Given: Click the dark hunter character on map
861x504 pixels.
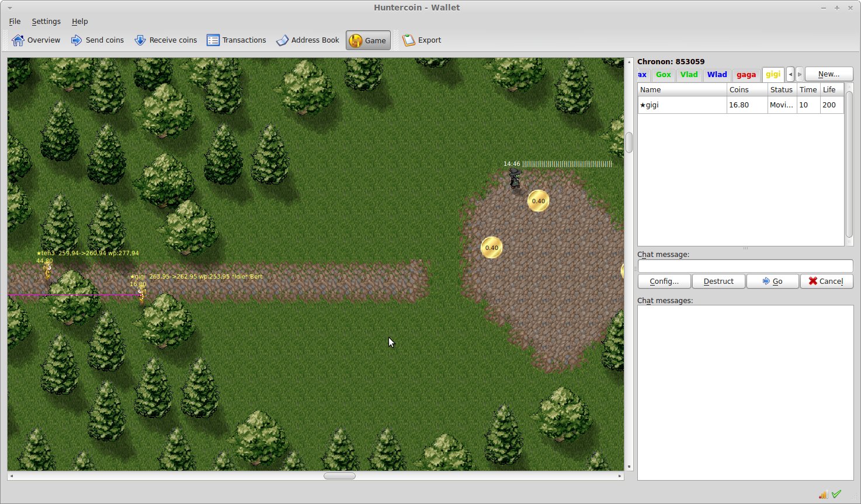Looking at the screenshot, I should 515,178.
